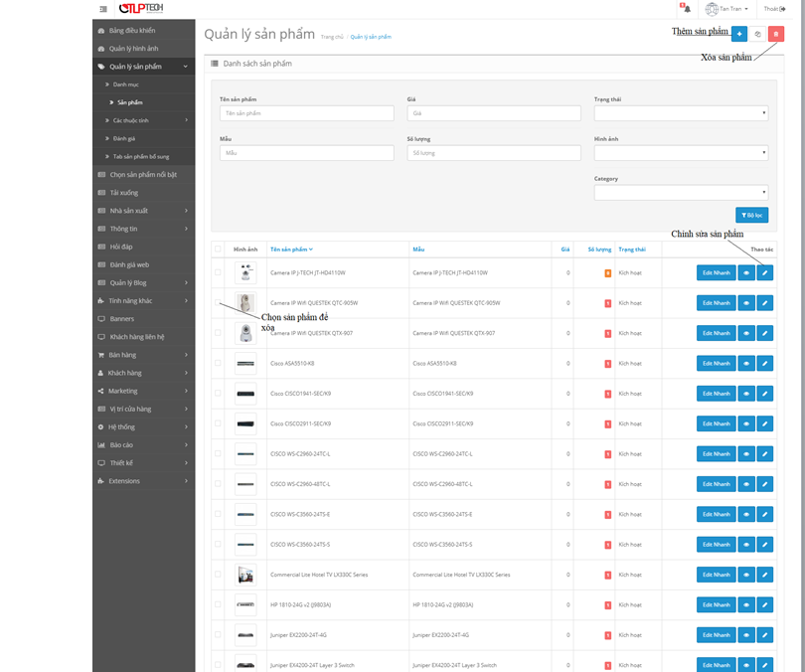Sort by the Trạng thái column header
805x672 pixels.
[632, 250]
